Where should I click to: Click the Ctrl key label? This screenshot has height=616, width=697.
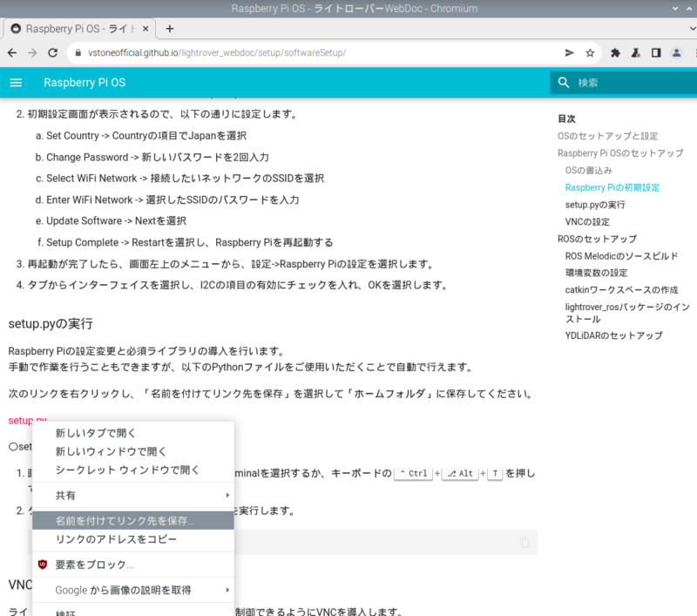[x=413, y=473]
